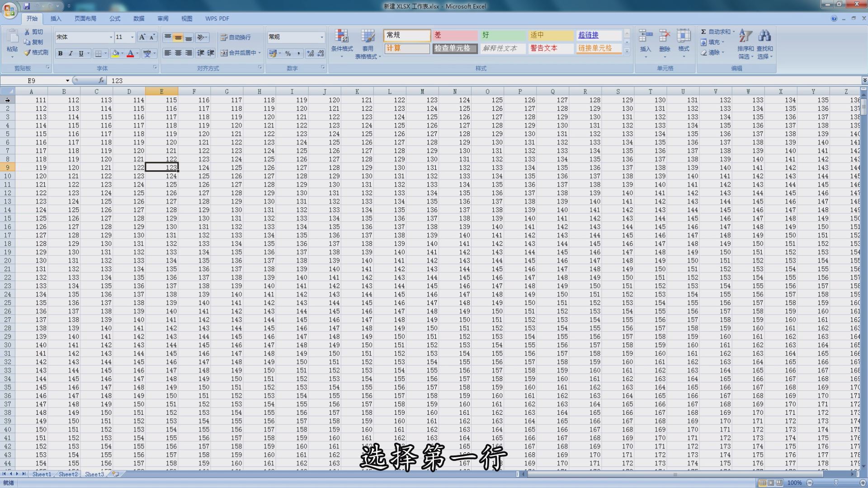Apply the green Good (好) cell style
Image resolution: width=868 pixels, height=488 pixels.
tap(502, 35)
